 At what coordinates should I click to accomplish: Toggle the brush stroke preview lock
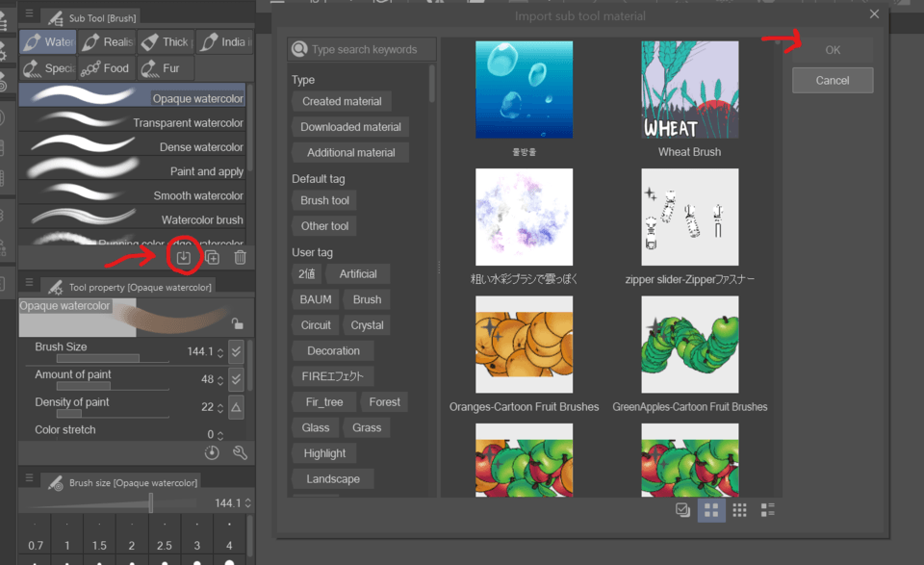(x=237, y=325)
